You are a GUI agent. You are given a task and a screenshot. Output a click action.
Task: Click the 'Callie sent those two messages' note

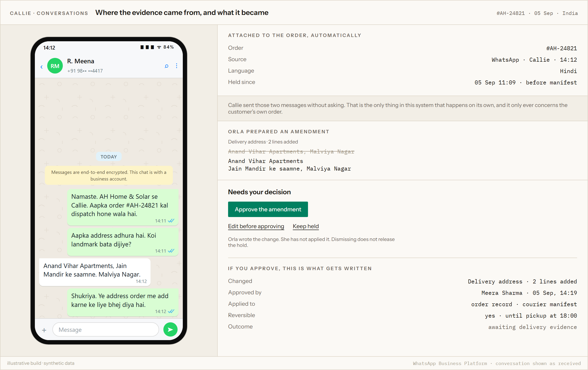[x=398, y=108]
